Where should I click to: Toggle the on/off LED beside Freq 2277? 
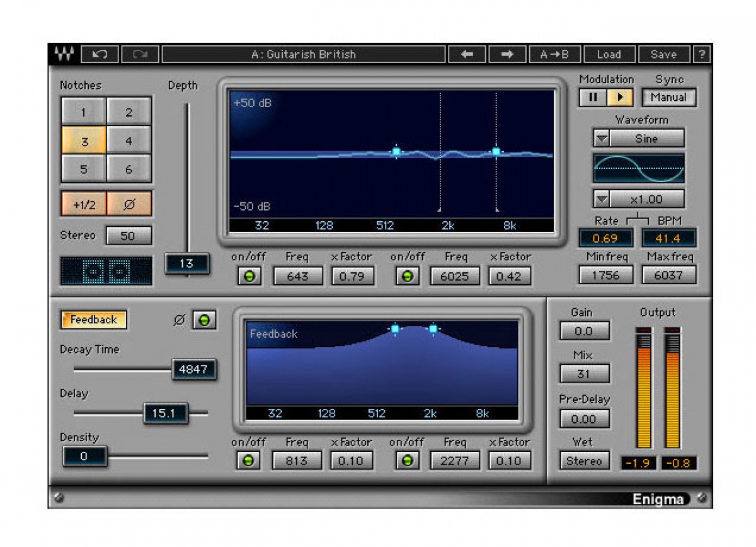click(408, 461)
